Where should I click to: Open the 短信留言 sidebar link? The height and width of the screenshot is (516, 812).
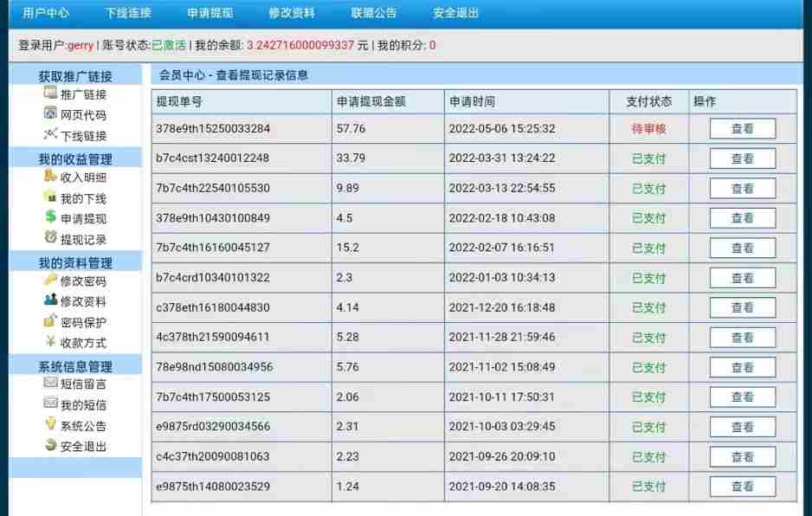83,384
